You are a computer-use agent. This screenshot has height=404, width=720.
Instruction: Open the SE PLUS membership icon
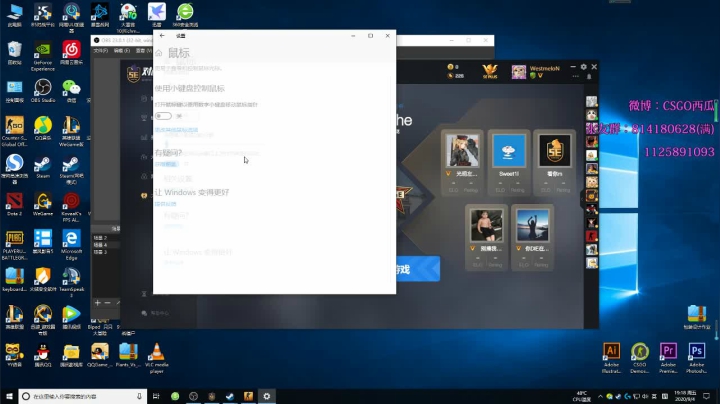(x=490, y=71)
